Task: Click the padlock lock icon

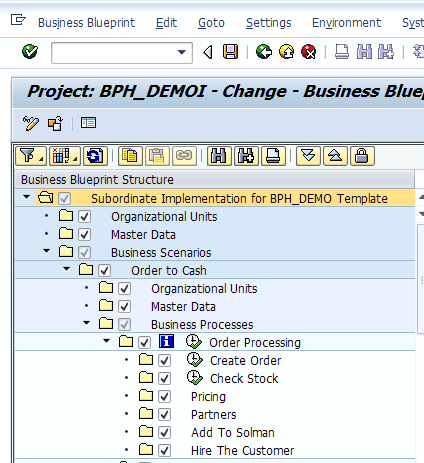Action: click(x=362, y=156)
